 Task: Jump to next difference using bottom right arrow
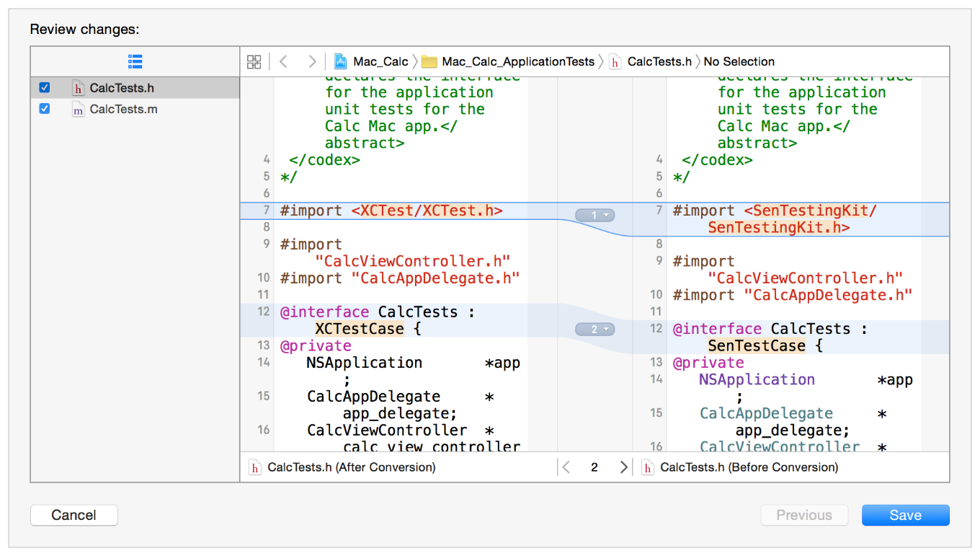[623, 467]
